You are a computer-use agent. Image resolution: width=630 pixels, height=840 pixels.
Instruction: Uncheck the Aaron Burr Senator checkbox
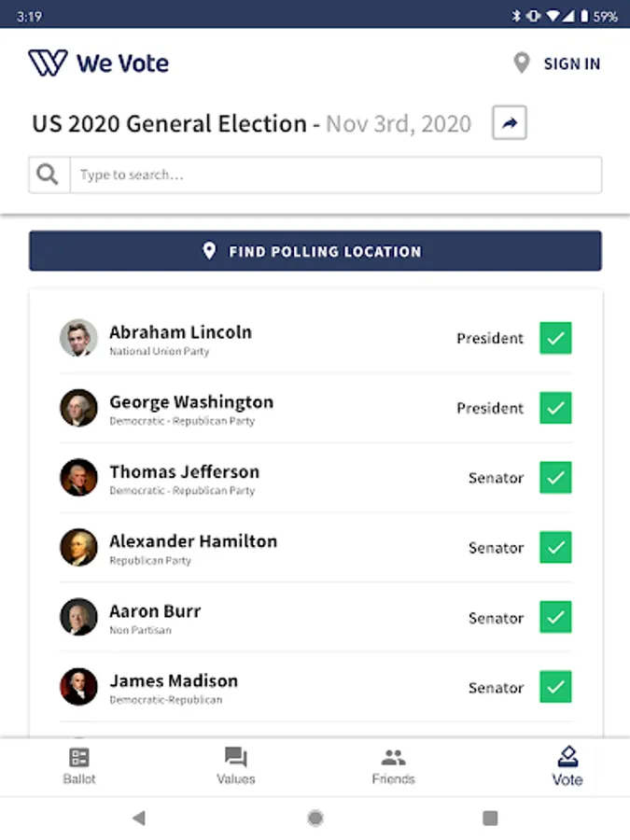point(555,617)
